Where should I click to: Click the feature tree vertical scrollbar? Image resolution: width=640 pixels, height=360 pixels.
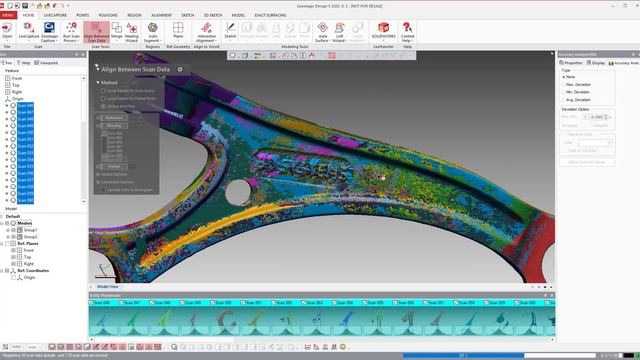coord(84,140)
